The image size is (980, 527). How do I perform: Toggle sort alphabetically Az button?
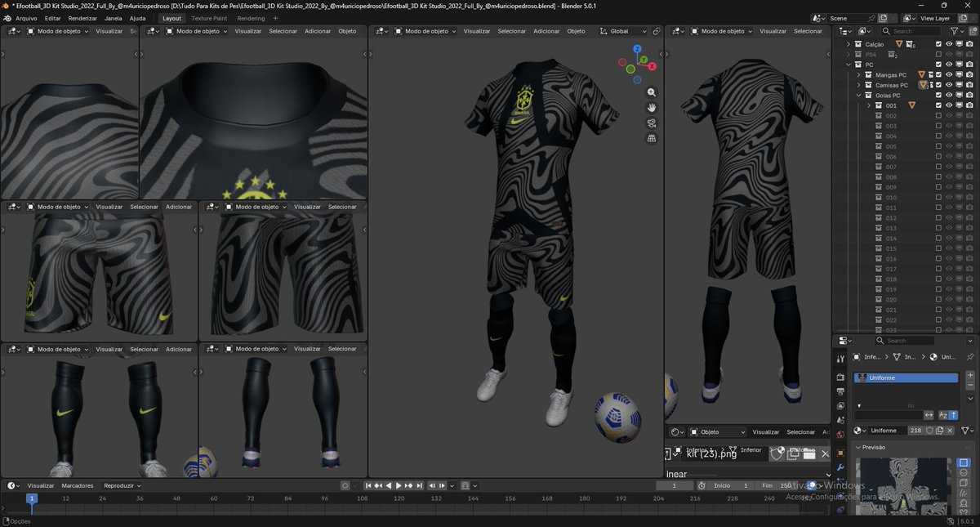click(943, 415)
